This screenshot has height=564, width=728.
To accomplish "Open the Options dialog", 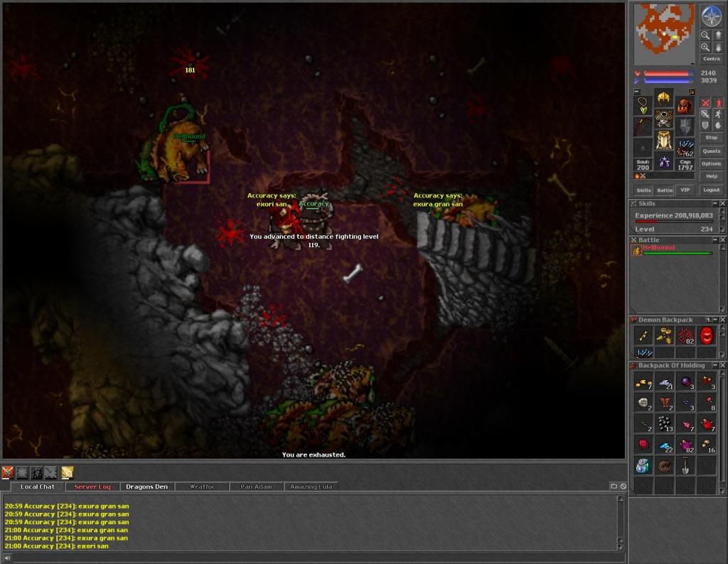I will coord(711,163).
